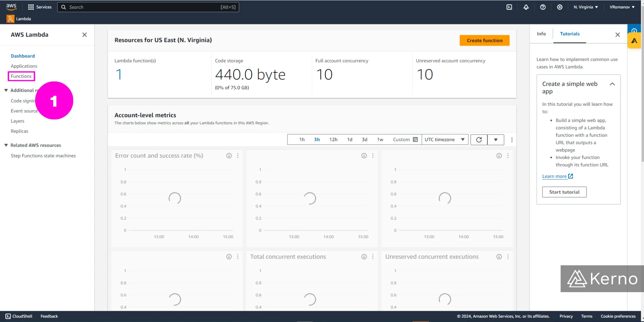Click the Start tutorial button

(x=564, y=192)
